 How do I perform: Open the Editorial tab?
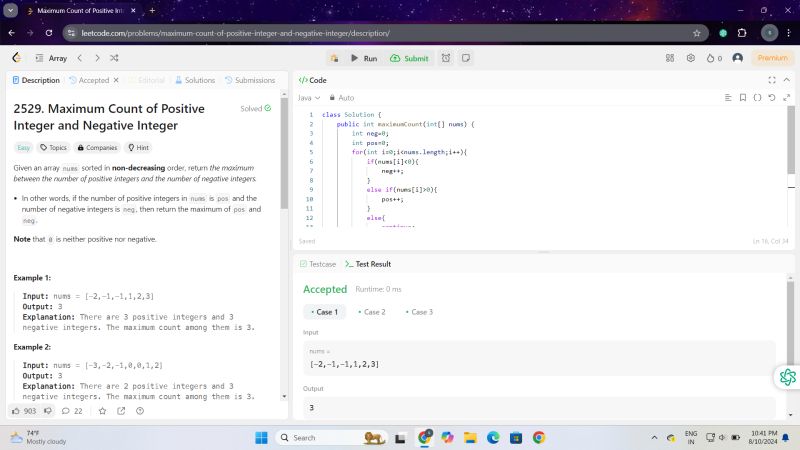147,80
